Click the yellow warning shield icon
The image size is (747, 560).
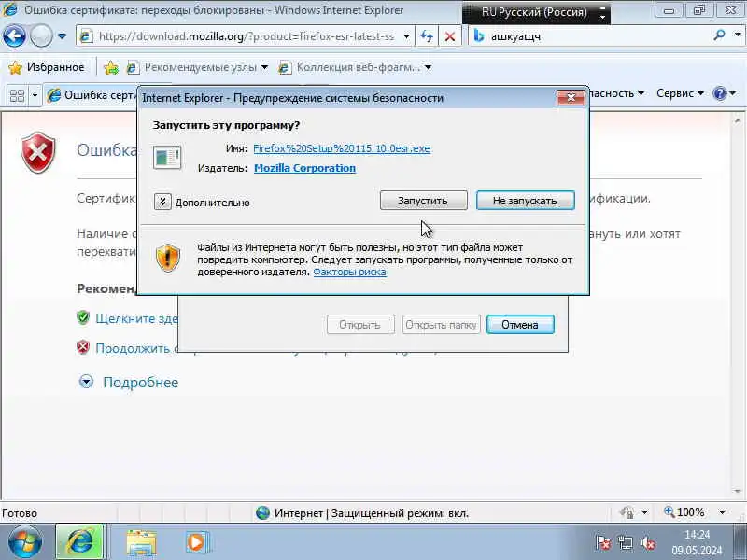[x=168, y=259]
